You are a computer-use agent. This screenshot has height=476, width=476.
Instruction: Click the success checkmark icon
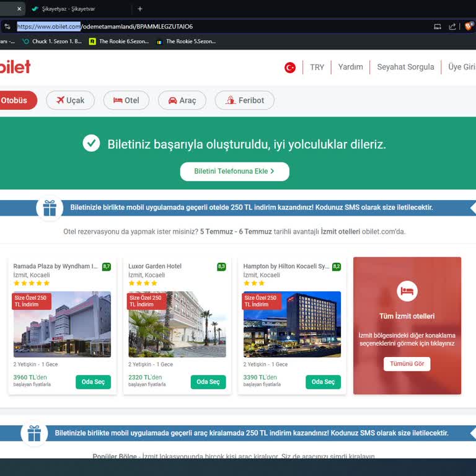point(91,143)
